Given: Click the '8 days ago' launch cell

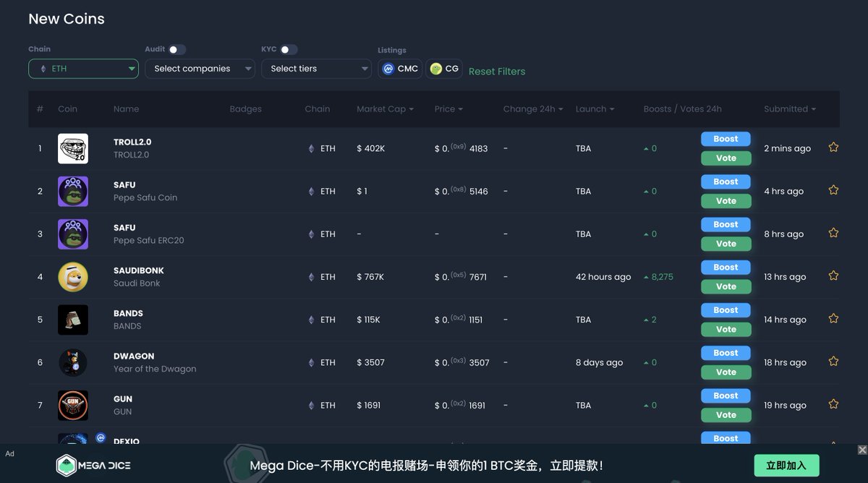Looking at the screenshot, I should (x=599, y=362).
